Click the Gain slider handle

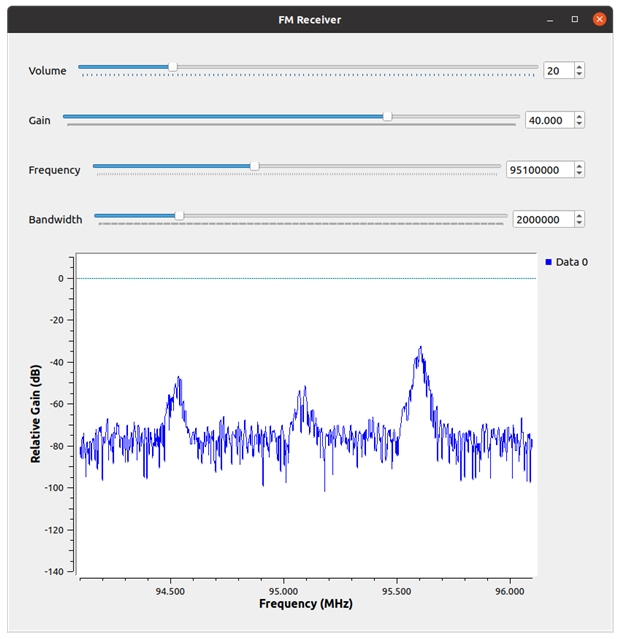pos(387,116)
